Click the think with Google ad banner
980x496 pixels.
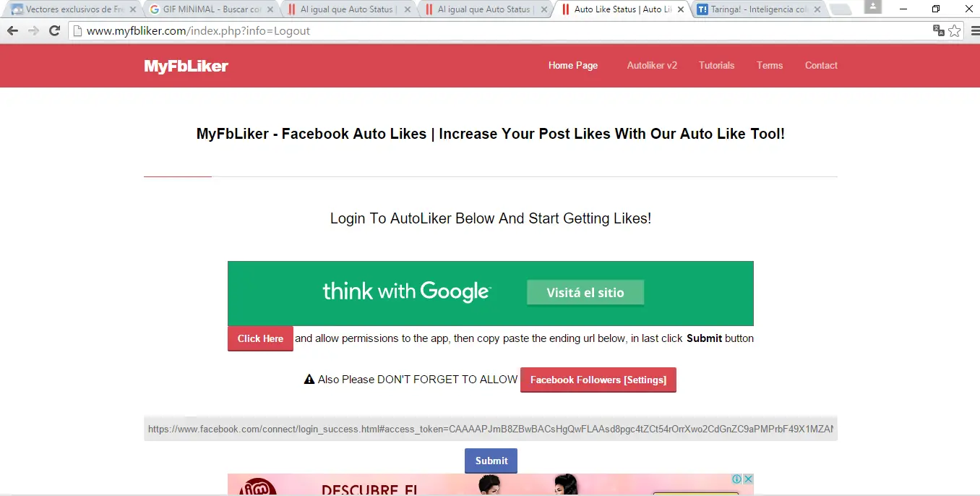(491, 294)
